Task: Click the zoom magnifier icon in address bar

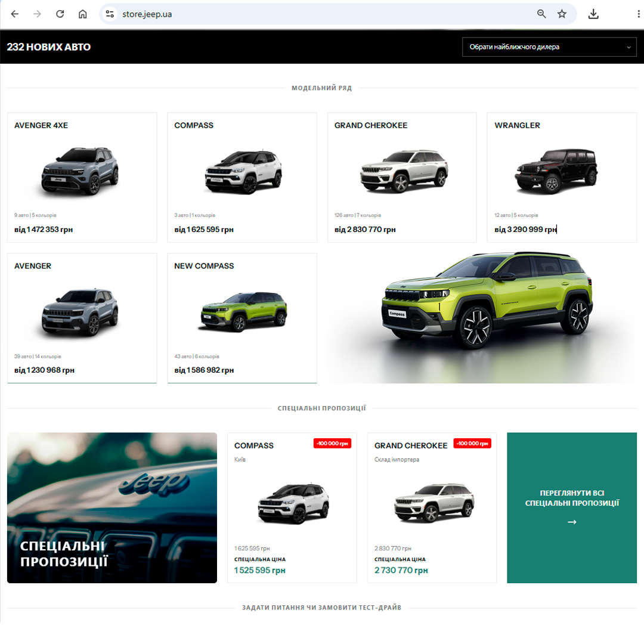Action: tap(541, 14)
